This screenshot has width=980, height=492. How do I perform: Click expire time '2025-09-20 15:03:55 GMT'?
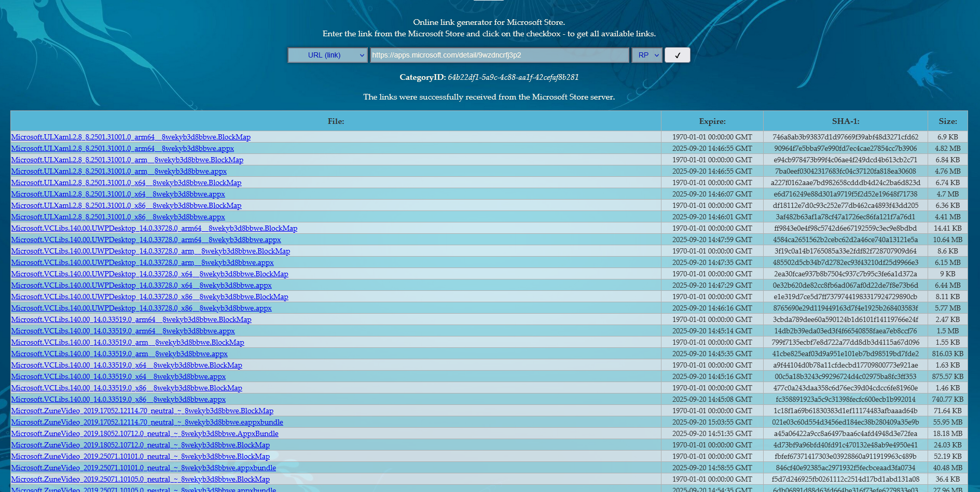(712, 422)
